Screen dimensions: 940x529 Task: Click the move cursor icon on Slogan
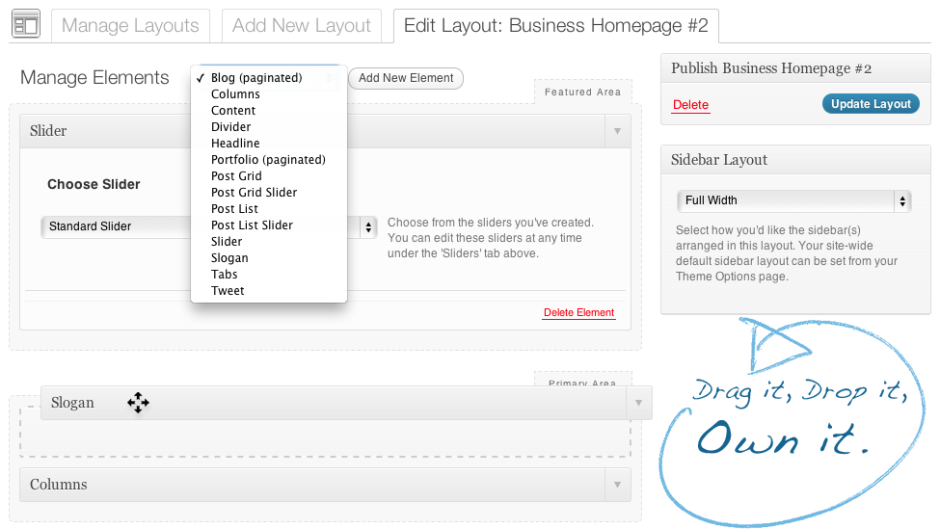click(138, 403)
